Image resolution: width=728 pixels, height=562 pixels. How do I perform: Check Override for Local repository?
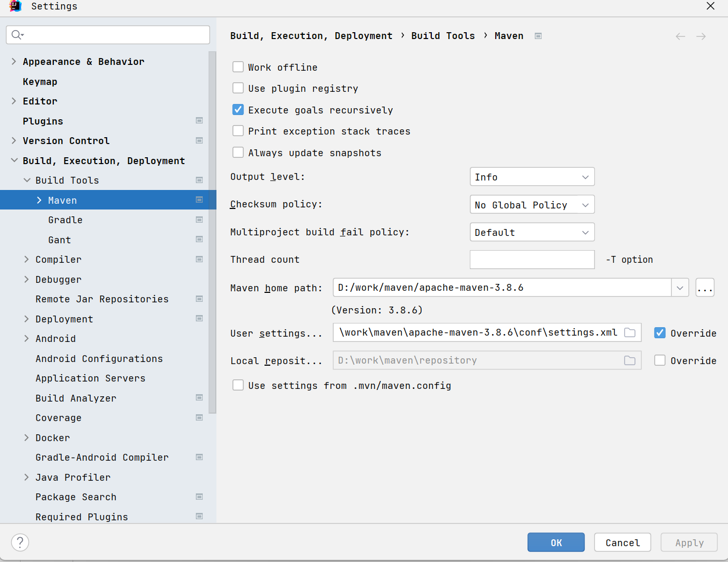click(660, 360)
